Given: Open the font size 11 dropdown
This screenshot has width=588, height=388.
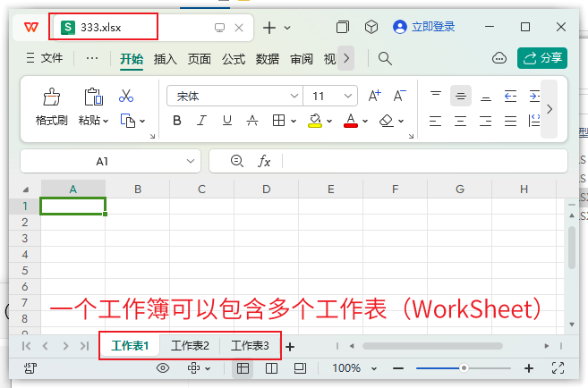Looking at the screenshot, I should 348,95.
